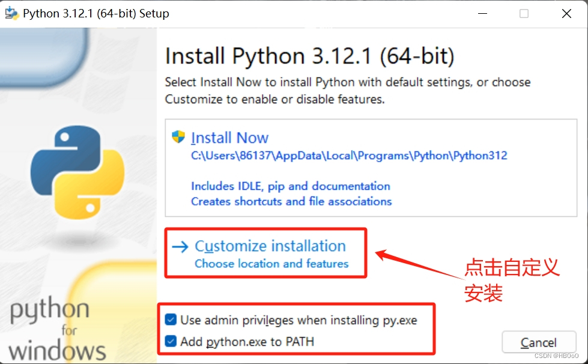Click the maximize button in title bar
This screenshot has height=364, width=588.
(524, 13)
